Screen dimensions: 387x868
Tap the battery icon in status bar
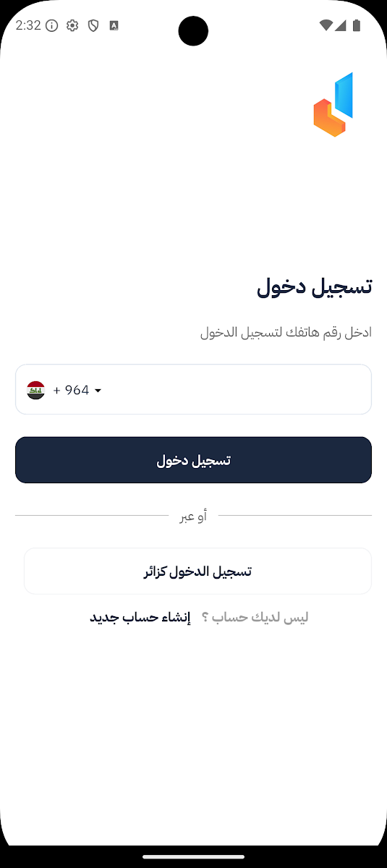click(357, 25)
